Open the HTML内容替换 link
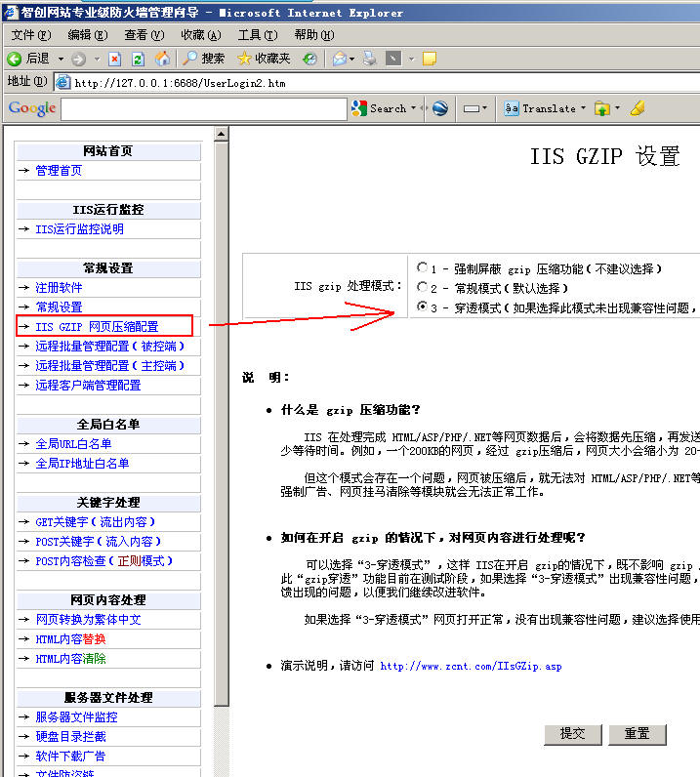 [70, 638]
